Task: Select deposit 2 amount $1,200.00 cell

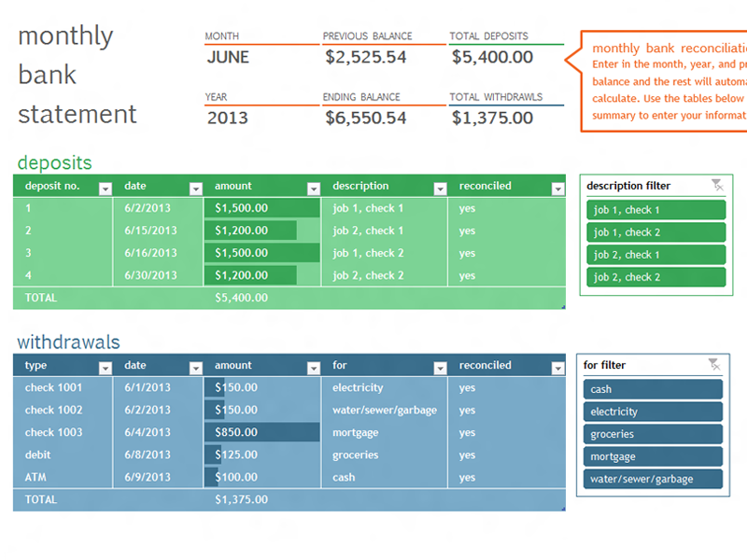Action: (x=262, y=231)
